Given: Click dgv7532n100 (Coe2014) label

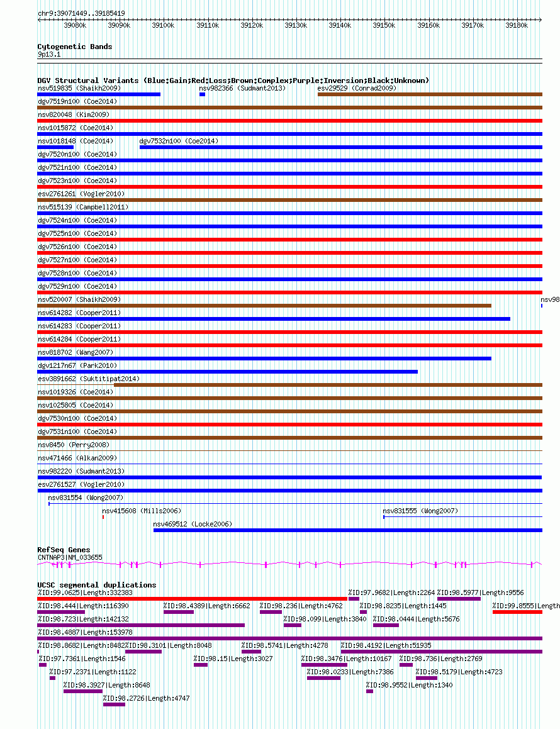Looking at the screenshot, I should pos(179,141).
